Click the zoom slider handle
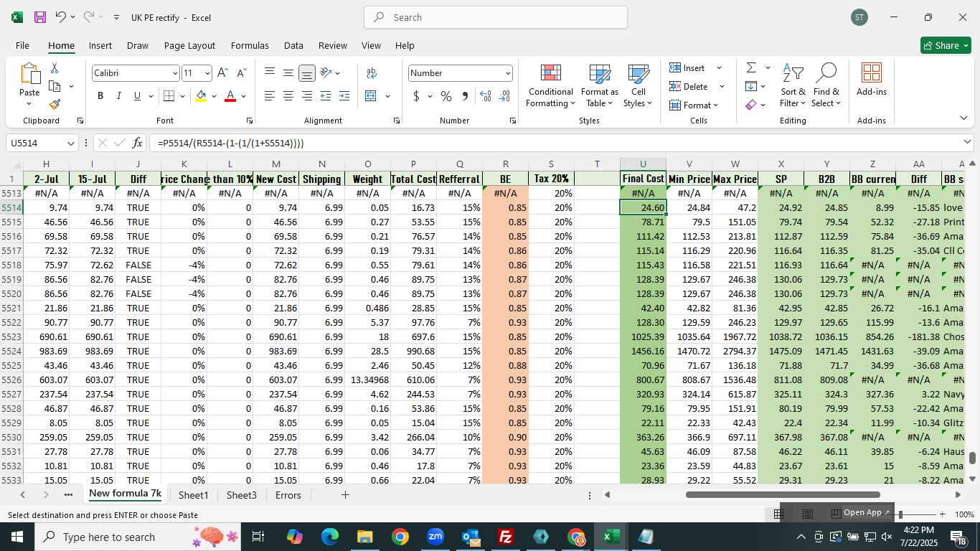The image size is (980, 551). click(900, 514)
